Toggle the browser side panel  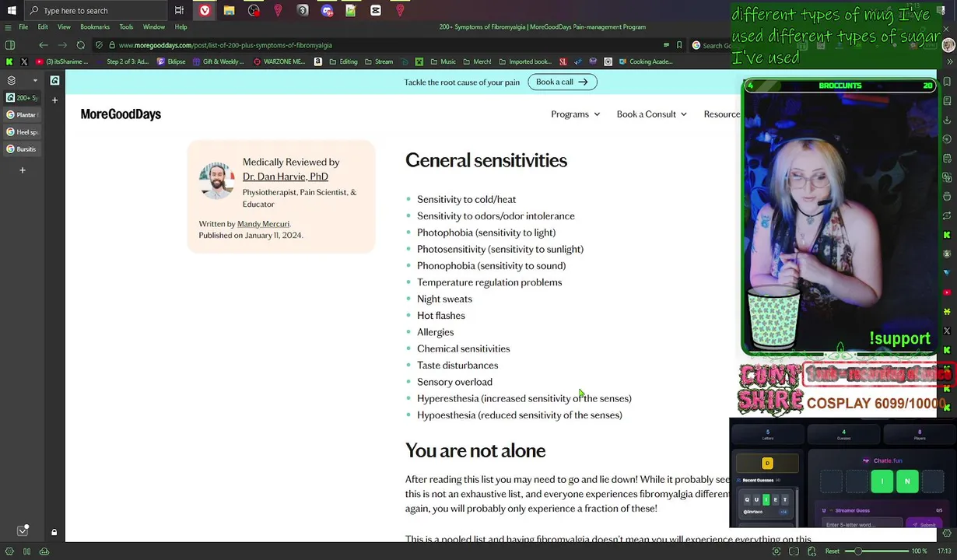coord(10,45)
